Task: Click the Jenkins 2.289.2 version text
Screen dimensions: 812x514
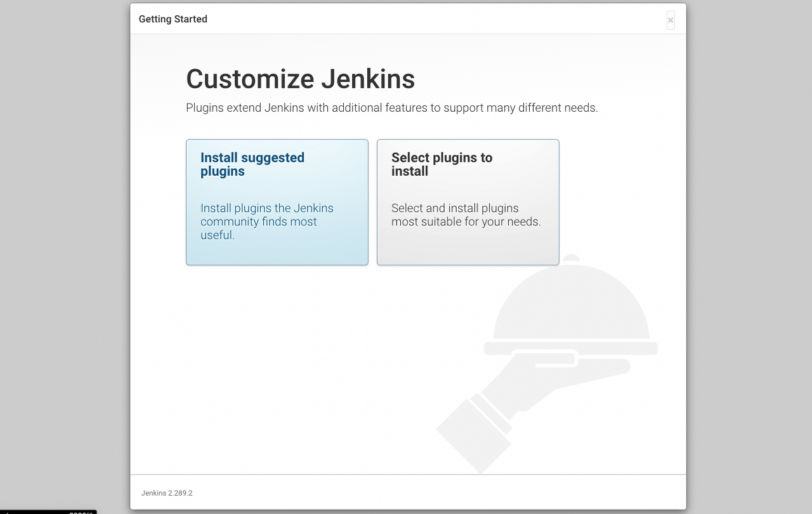Action: coord(167,493)
